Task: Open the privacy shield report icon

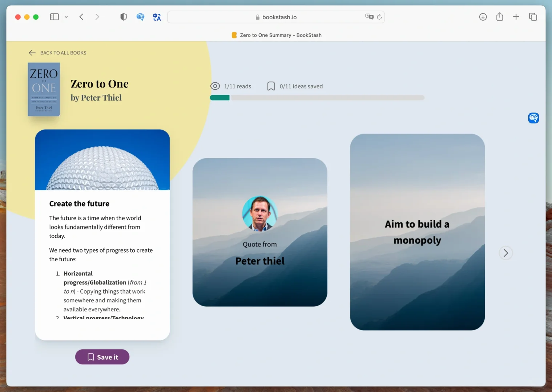Action: coord(124,17)
